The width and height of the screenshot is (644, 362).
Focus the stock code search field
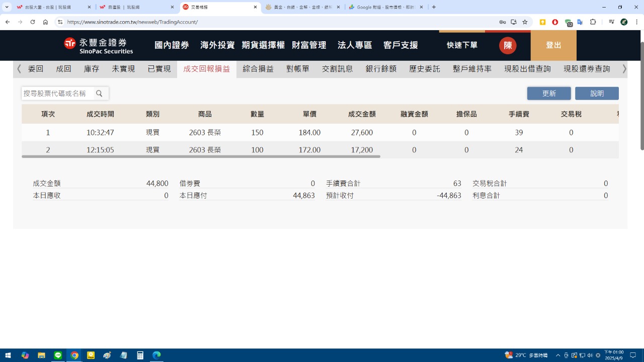(x=57, y=94)
